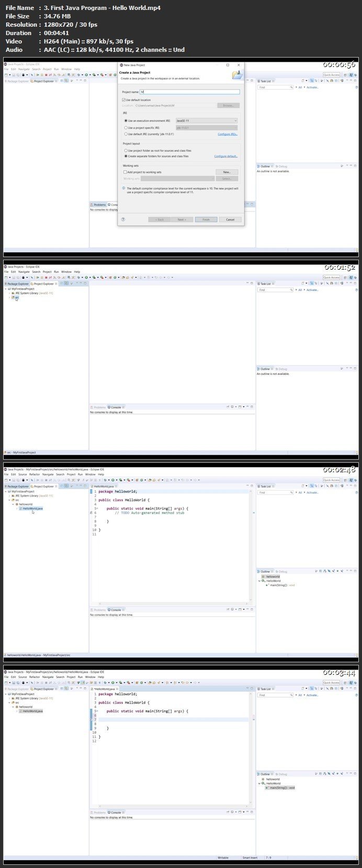
Task: Open the Debug tab in the 00:01:52 frame
Action: coord(282,369)
